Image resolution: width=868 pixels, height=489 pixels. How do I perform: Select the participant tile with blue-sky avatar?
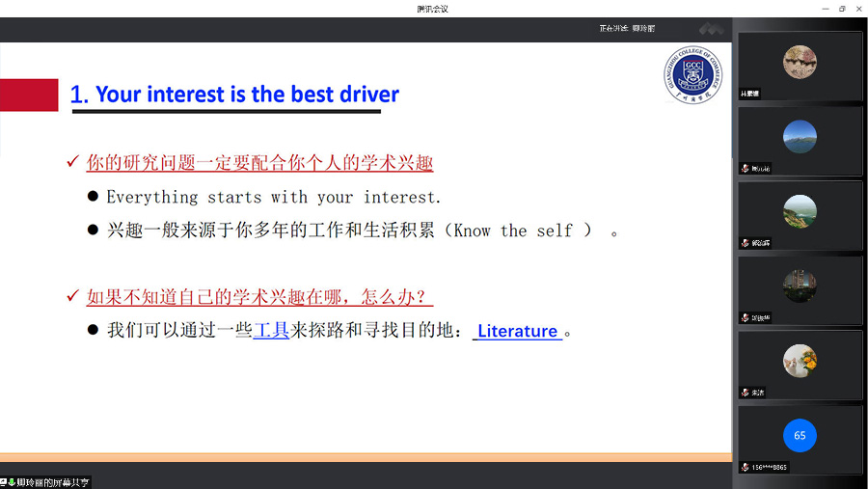800,140
